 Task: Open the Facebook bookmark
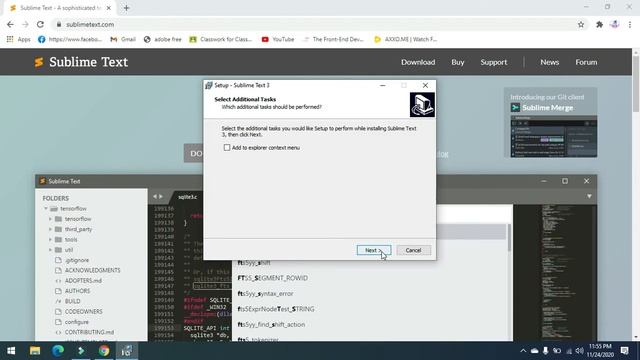coord(70,39)
